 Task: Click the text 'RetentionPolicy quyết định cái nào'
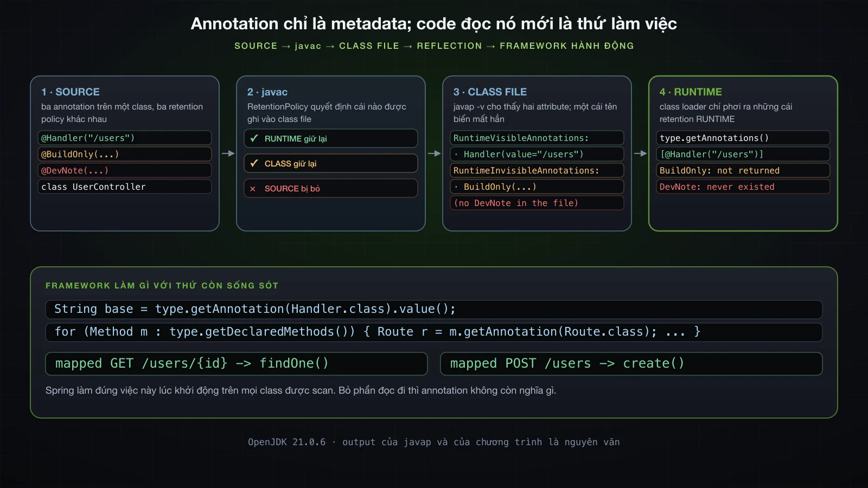pyautogui.click(x=327, y=113)
